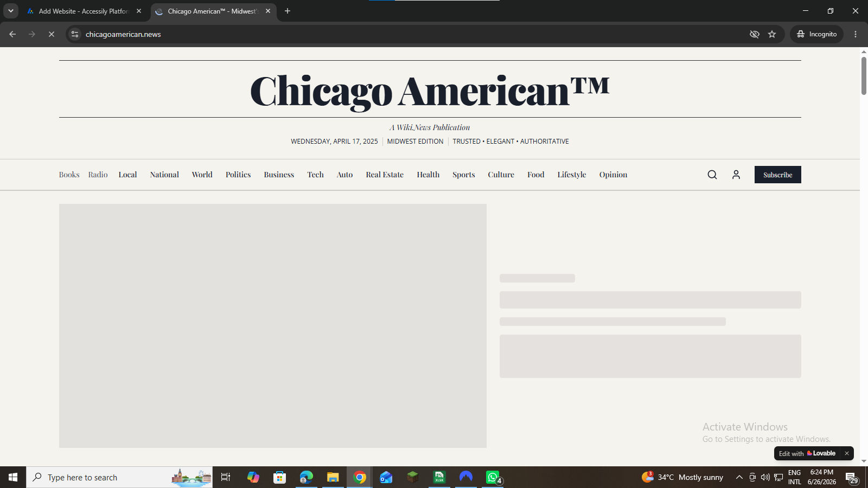This screenshot has height=488, width=868.
Task: Go back to previous page
Action: click(x=12, y=34)
